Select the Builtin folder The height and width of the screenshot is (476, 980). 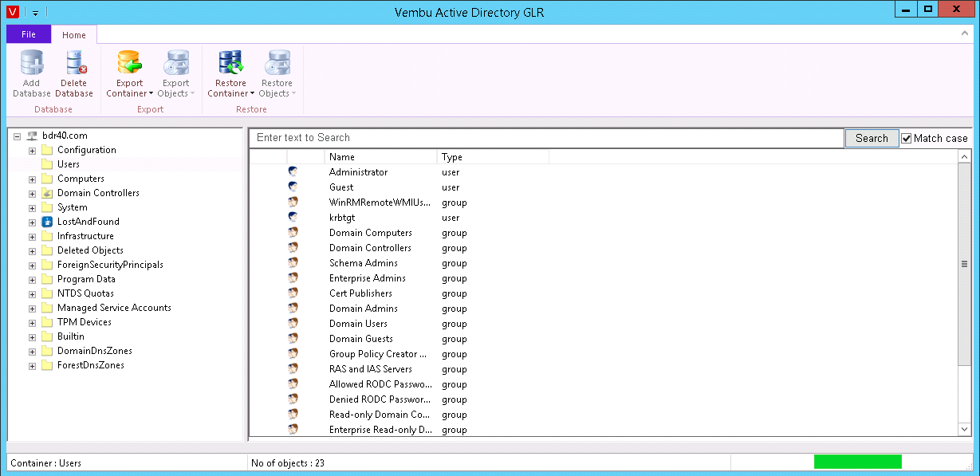(71, 336)
